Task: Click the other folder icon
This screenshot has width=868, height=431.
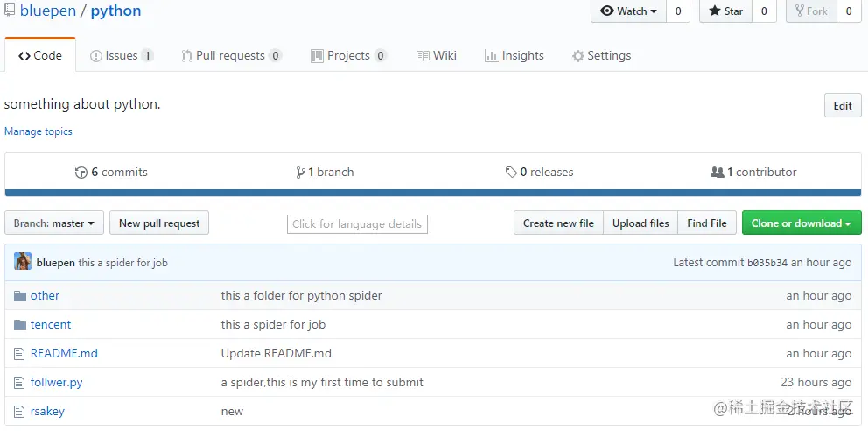Action: point(20,296)
